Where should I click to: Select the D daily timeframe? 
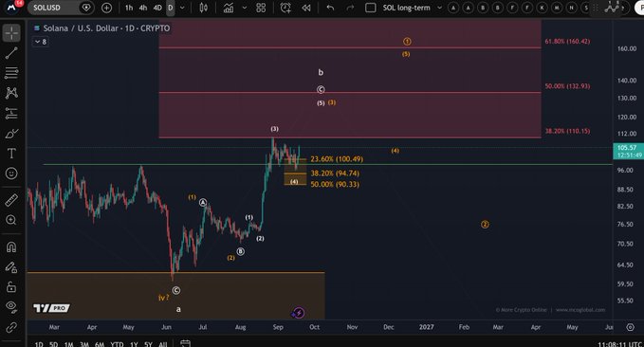(x=171, y=8)
